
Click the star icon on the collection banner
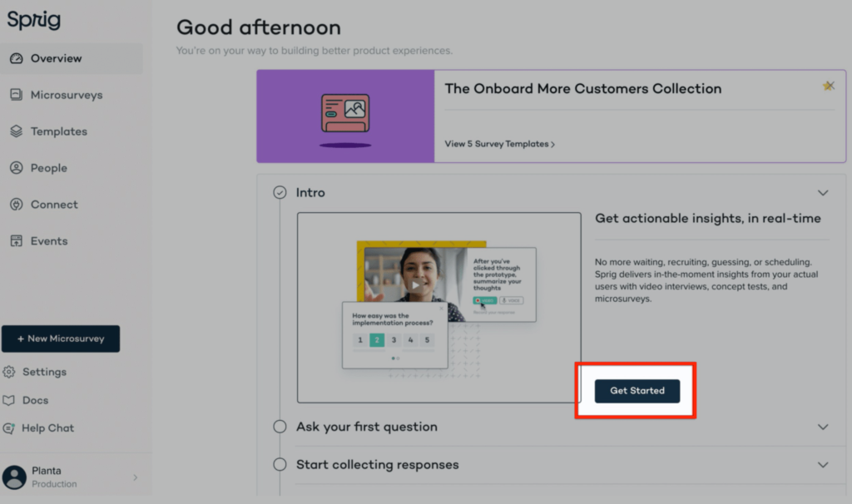[x=829, y=86]
